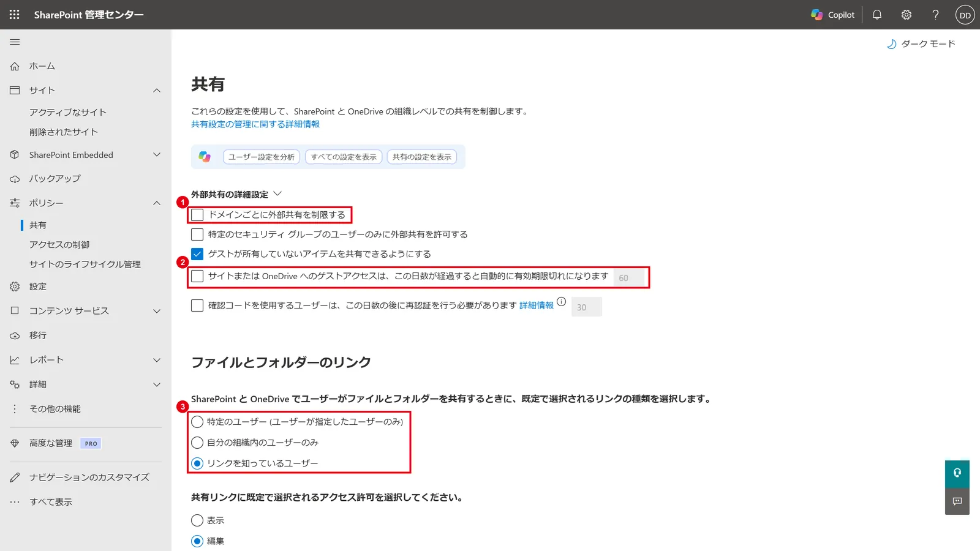The image size is (980, 551).
Task: Click the migration cloud icon (移行)
Action: (x=15, y=335)
